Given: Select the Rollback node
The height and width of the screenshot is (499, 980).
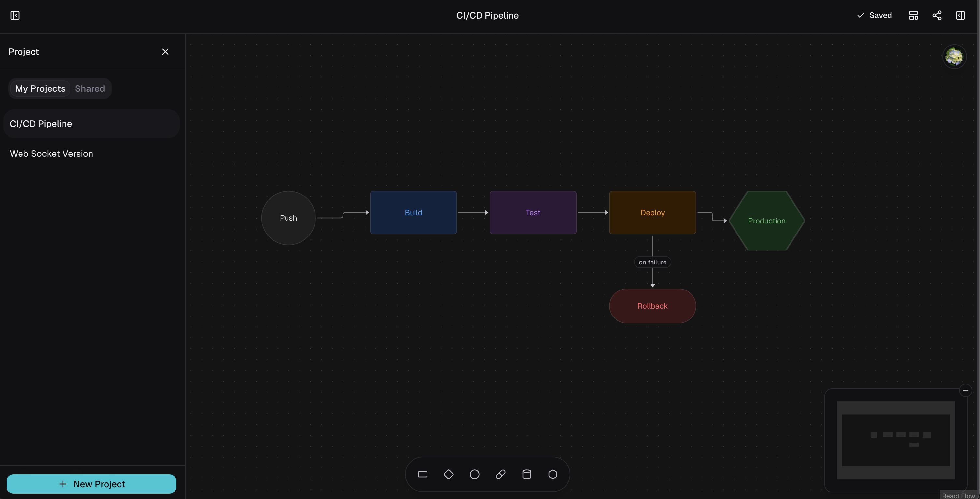Looking at the screenshot, I should (652, 306).
